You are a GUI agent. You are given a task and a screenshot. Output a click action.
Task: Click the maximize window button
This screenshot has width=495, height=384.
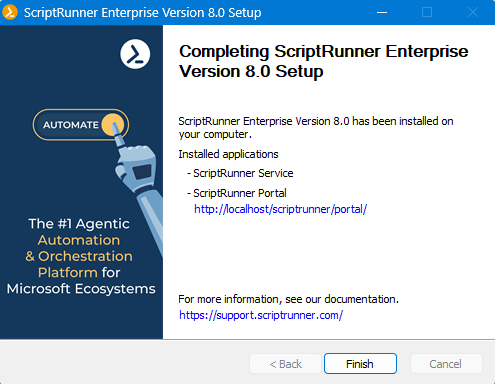427,12
